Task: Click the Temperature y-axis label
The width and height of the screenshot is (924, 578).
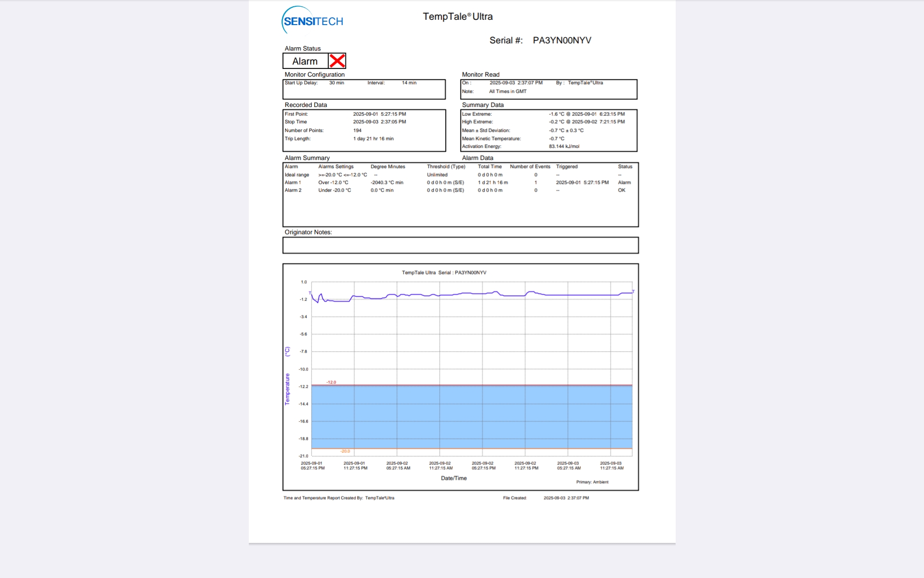Action: [287, 389]
